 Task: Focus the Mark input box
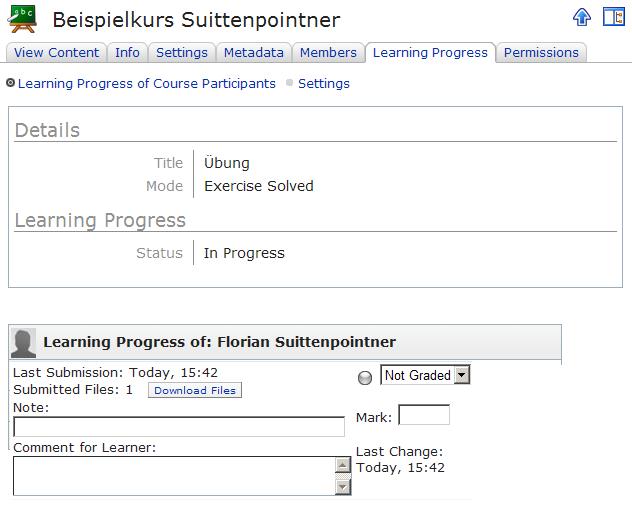pos(424,415)
